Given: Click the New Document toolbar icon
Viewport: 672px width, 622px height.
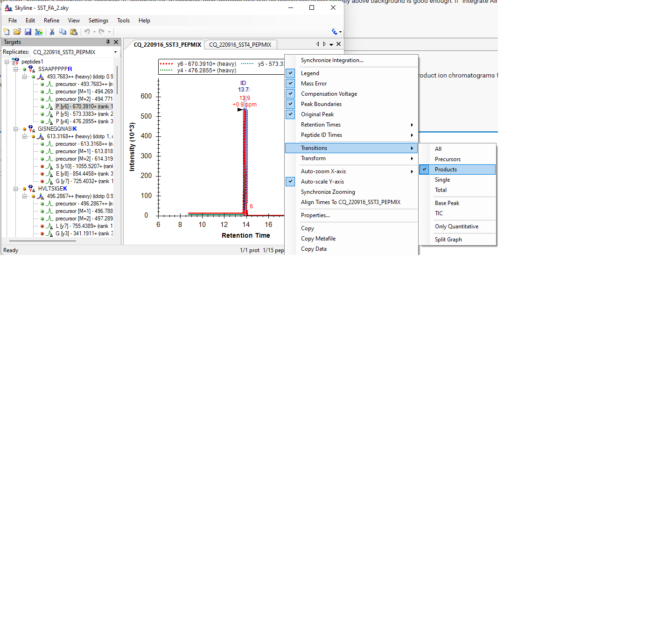Looking at the screenshot, I should tap(7, 32).
